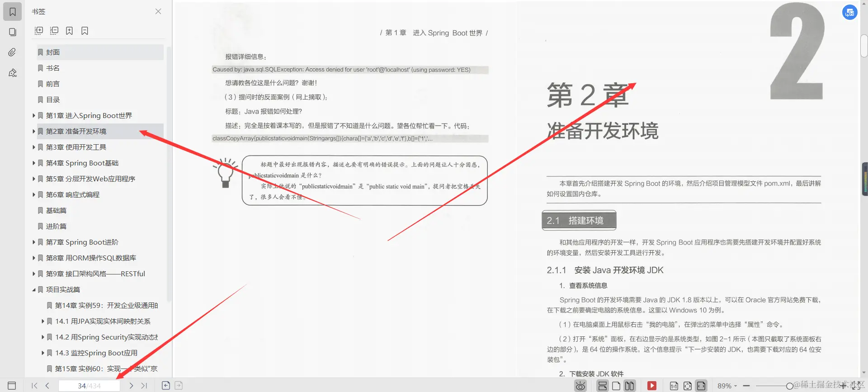Expand 第6章 响应式编程 bookmark
Screen dimensions: 868x392
coord(33,194)
